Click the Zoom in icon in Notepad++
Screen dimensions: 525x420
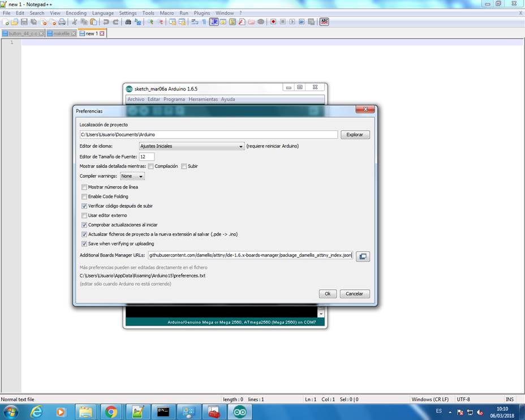pos(150,22)
